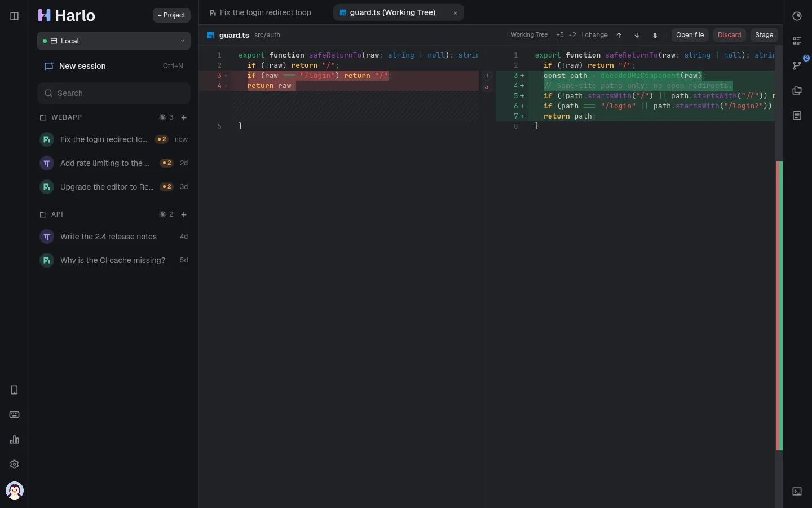Open the Local environment dropdown
Viewport: 812px width, 508px height.
pos(114,41)
